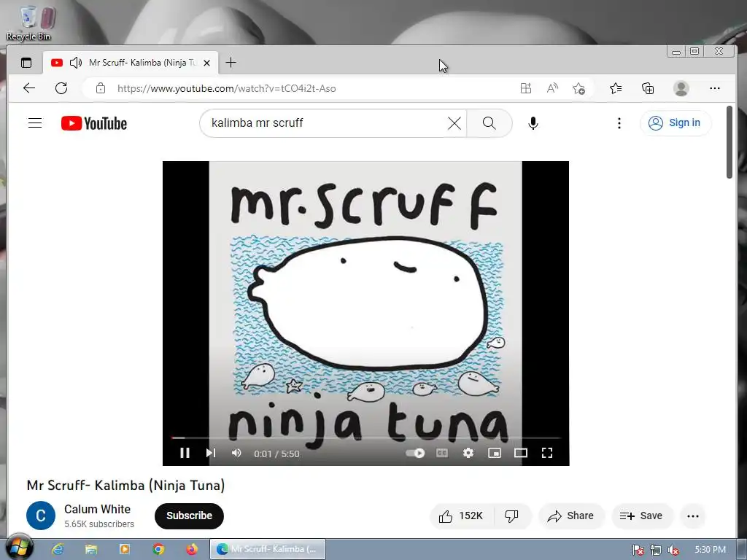Open browser profile avatar
The width and height of the screenshot is (747, 560).
pyautogui.click(x=681, y=88)
